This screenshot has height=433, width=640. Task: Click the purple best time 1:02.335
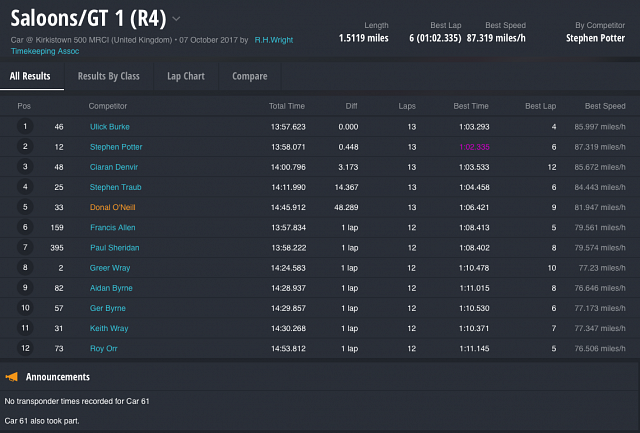[x=474, y=147]
